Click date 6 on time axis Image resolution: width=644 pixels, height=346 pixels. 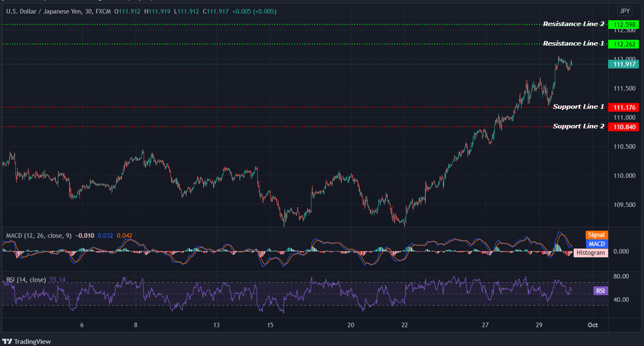pyautogui.click(x=82, y=325)
